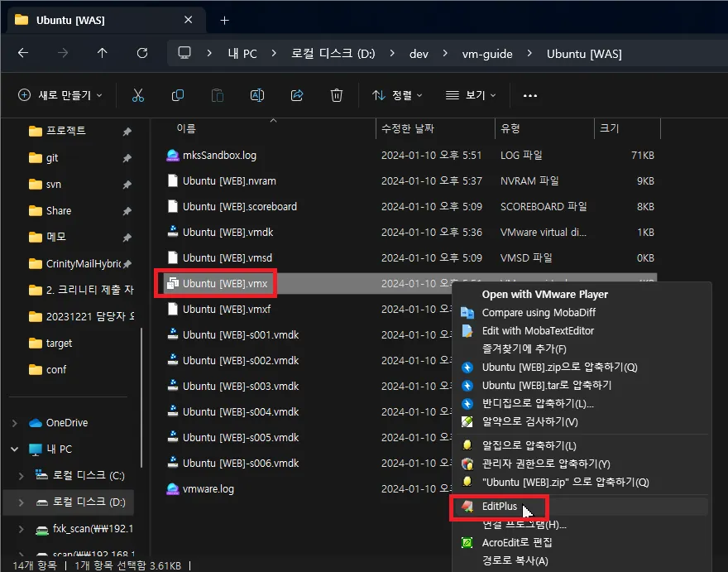728x572 pixels.
Task: Open the 보기 view dropdown
Action: (x=471, y=95)
